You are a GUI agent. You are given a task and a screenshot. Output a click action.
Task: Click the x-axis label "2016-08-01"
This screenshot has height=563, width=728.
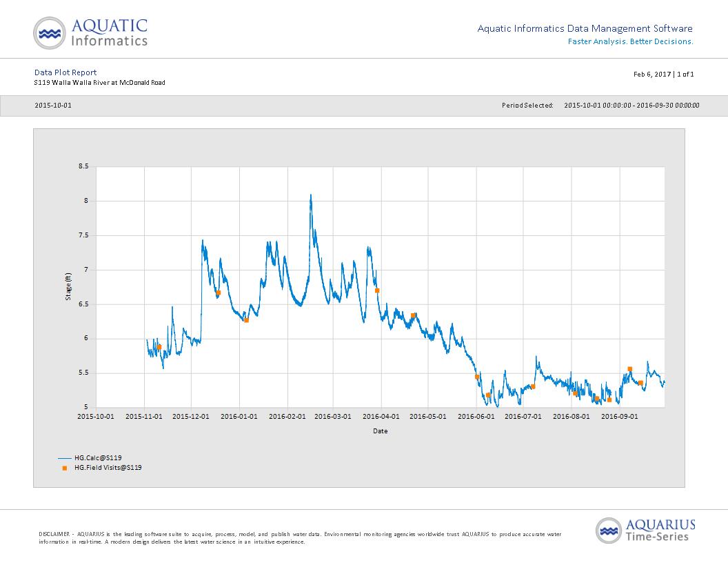(572, 417)
